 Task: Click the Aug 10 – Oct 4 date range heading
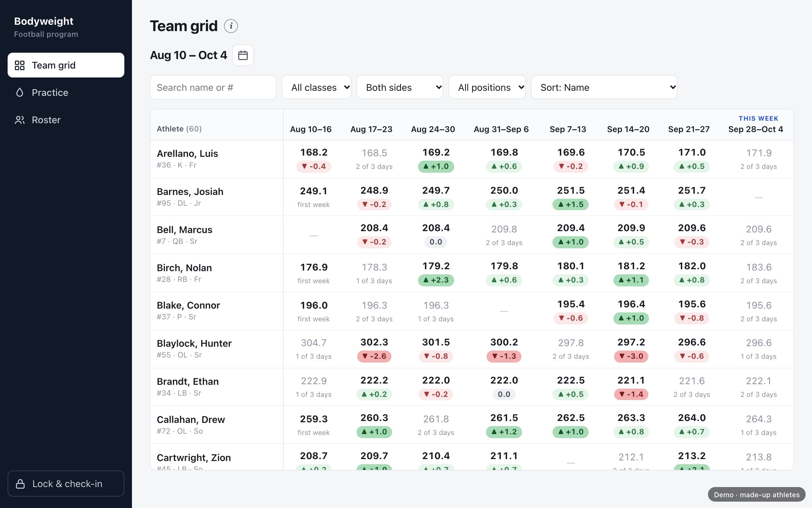(189, 55)
